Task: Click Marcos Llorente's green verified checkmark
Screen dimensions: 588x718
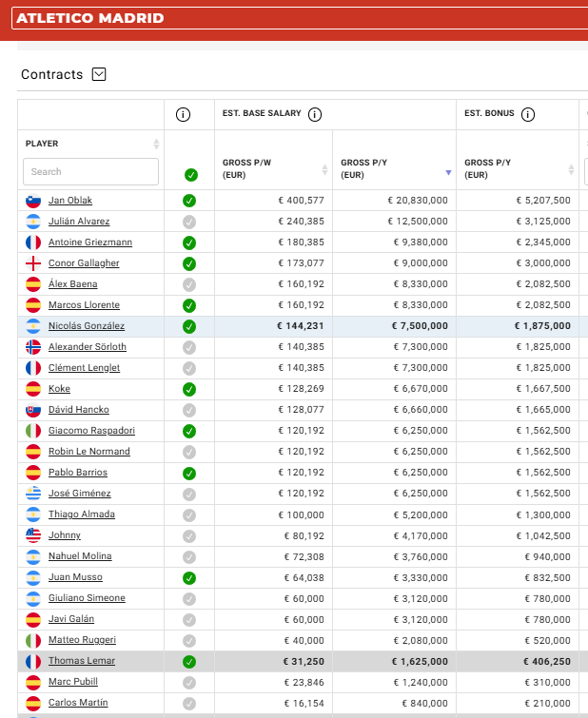Action: coord(189,305)
